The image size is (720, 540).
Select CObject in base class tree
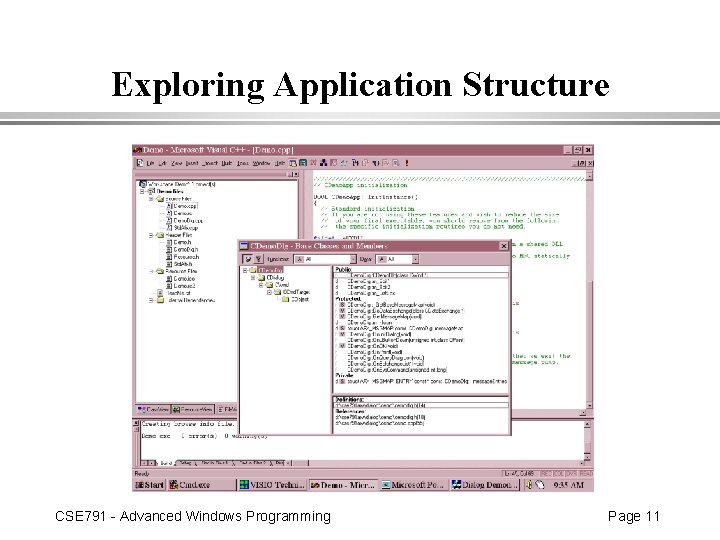294,299
